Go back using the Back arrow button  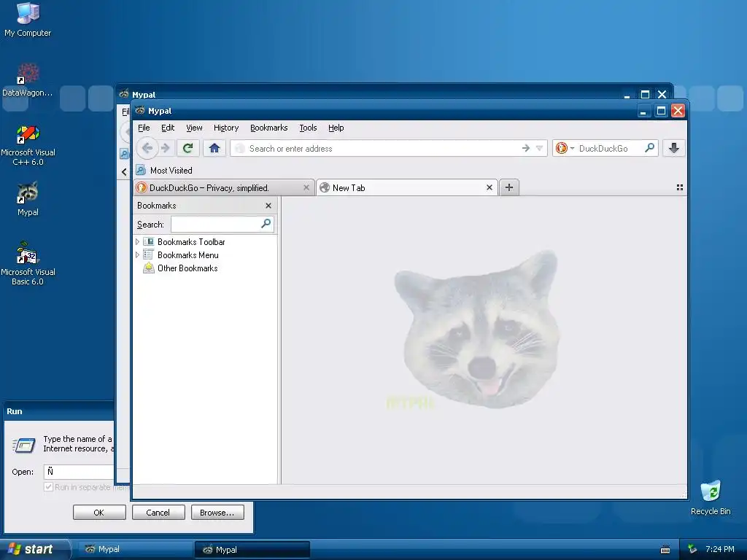[147, 148]
